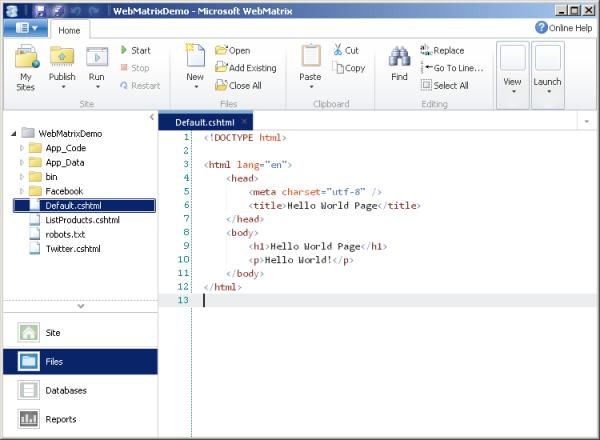
Task: Expand the App_Code folder
Action: click(22, 148)
